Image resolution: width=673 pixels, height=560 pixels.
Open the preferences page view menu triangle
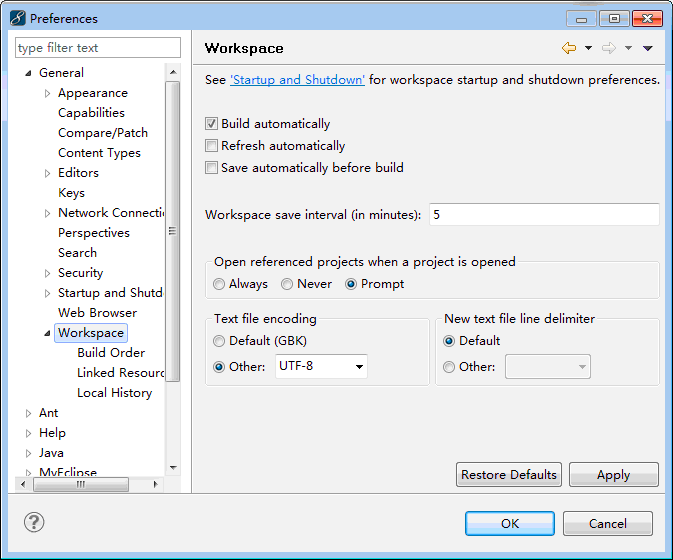648,48
